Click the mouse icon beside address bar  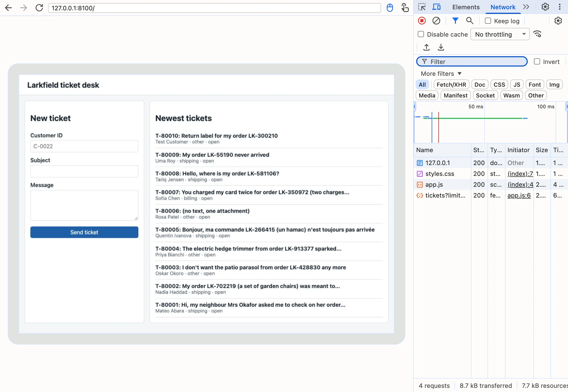point(390,8)
